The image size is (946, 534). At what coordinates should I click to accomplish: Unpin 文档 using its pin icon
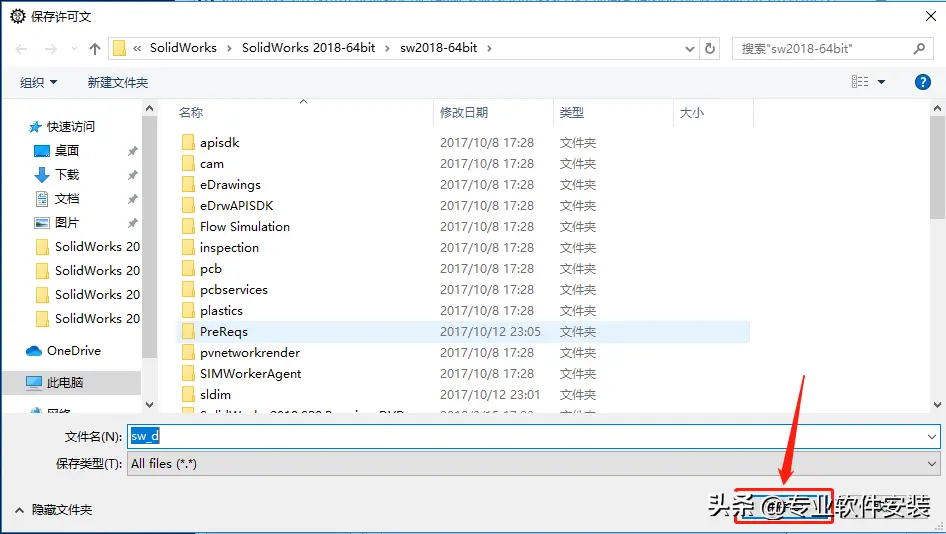[x=133, y=199]
